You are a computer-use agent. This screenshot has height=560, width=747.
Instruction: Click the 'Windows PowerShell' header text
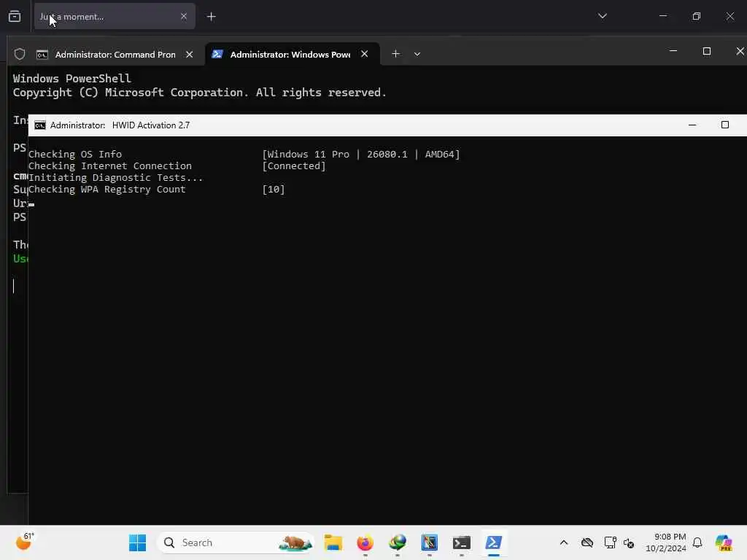pos(72,79)
